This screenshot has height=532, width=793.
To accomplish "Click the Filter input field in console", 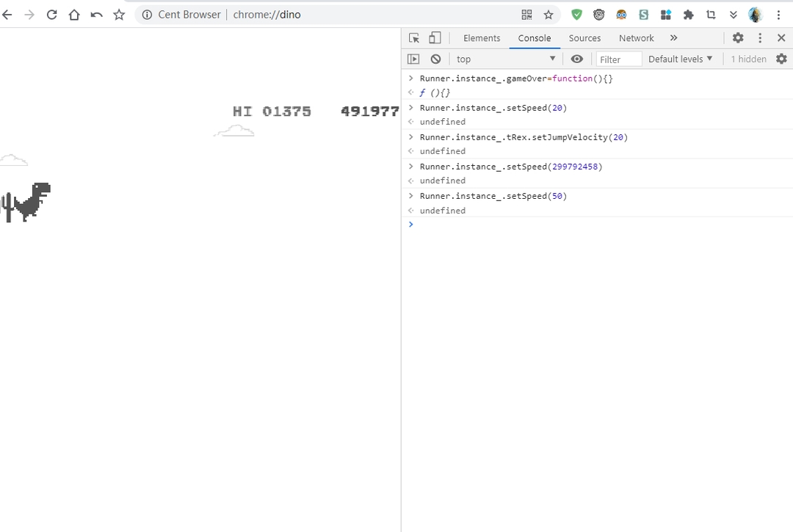I will [618, 59].
